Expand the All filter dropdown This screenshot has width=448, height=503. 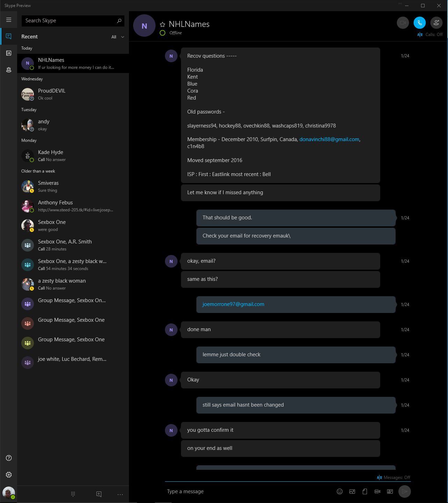(x=118, y=37)
